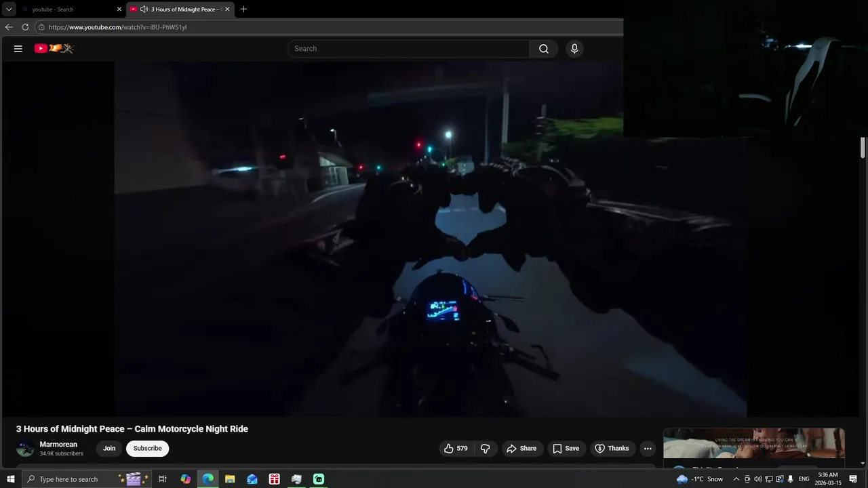
Task: Open volume control in system tray
Action: (x=758, y=479)
